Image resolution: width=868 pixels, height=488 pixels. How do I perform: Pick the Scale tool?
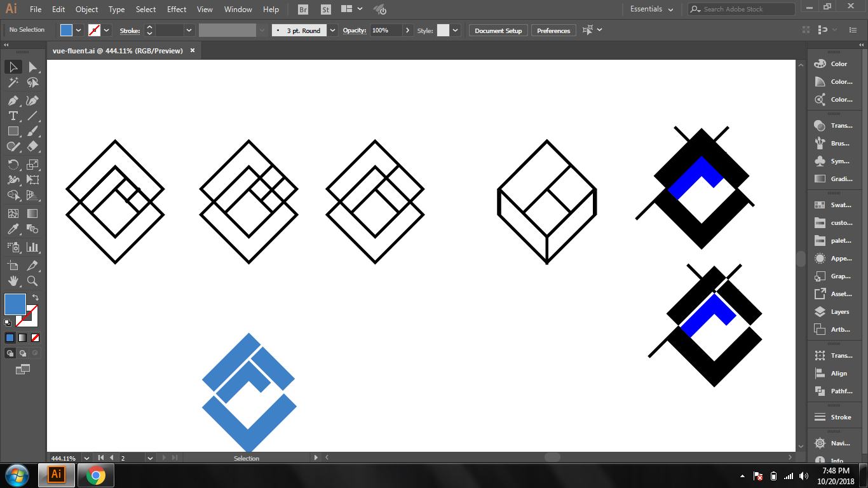tap(32, 165)
